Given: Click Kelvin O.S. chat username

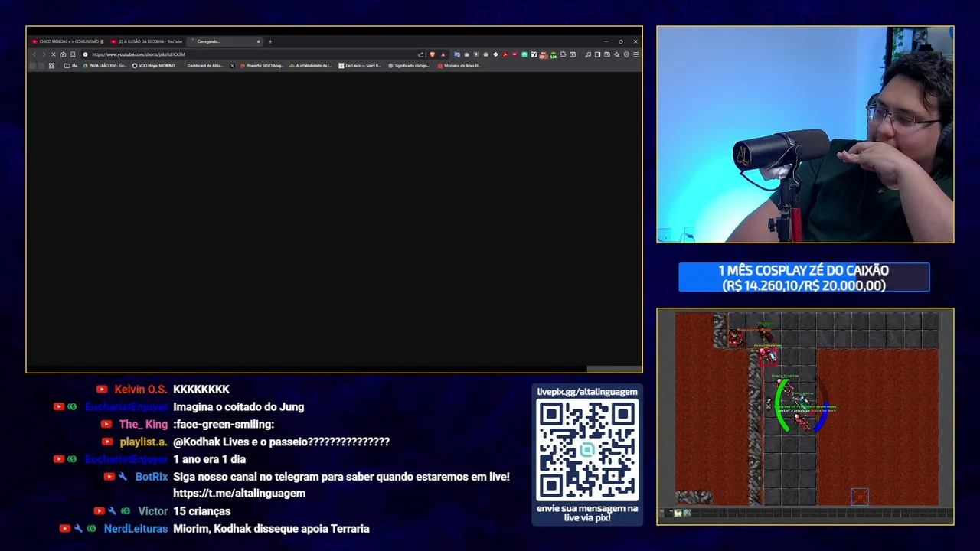Looking at the screenshot, I should pyautogui.click(x=140, y=390).
